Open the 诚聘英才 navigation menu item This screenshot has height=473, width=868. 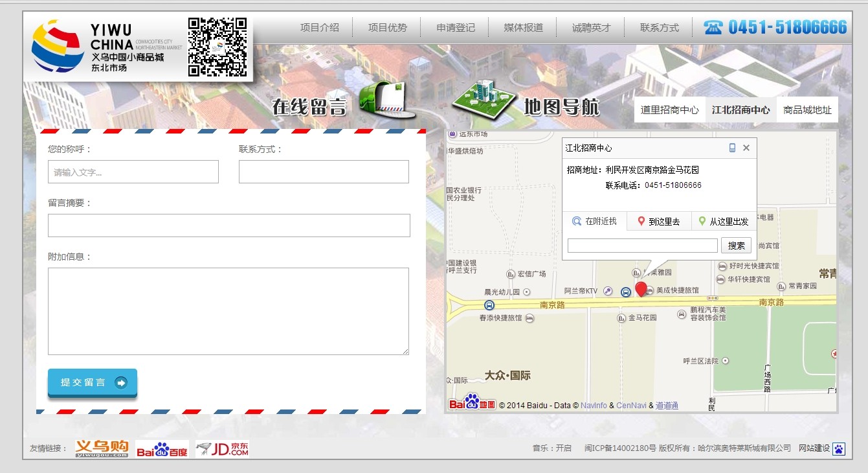coord(591,28)
